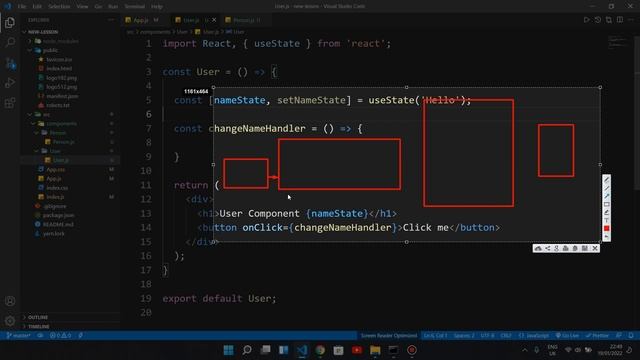
Task: Open the Accounts icon in activity bar
Action: tap(10, 301)
